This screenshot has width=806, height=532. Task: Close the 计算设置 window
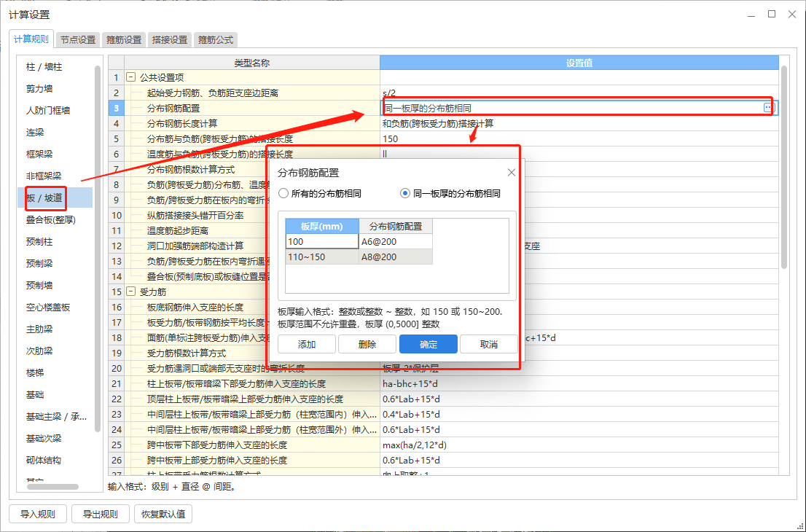point(792,15)
